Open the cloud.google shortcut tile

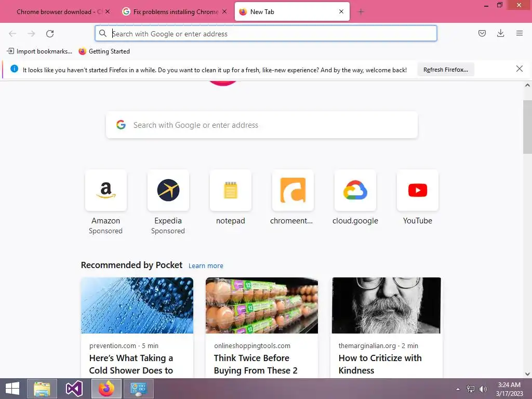point(355,190)
